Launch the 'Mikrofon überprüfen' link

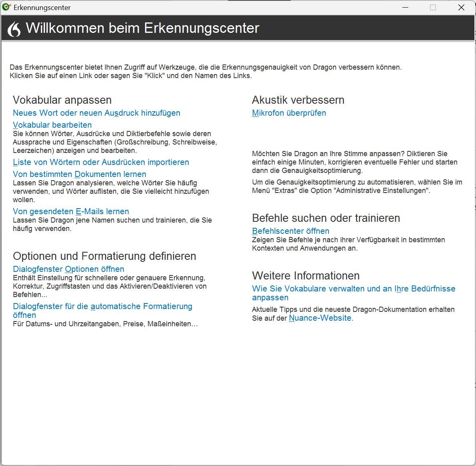(289, 113)
